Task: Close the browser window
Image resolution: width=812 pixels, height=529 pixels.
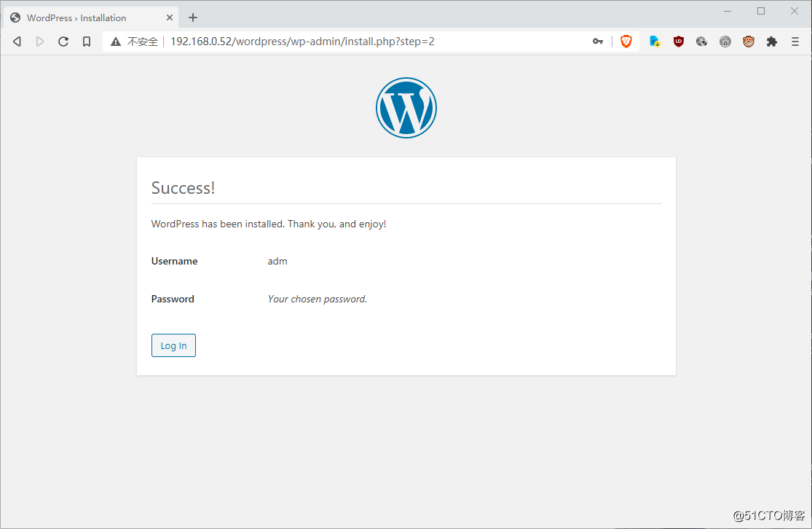Action: click(x=795, y=11)
